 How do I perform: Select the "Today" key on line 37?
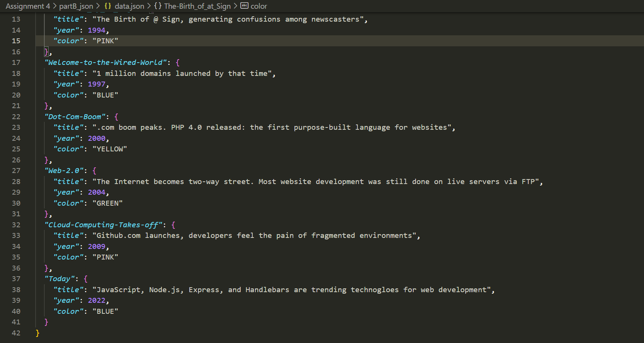tap(60, 278)
